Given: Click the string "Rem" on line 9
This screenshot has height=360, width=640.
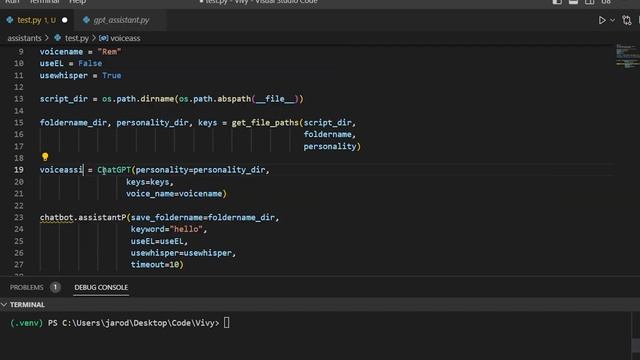Looking at the screenshot, I should (109, 51).
